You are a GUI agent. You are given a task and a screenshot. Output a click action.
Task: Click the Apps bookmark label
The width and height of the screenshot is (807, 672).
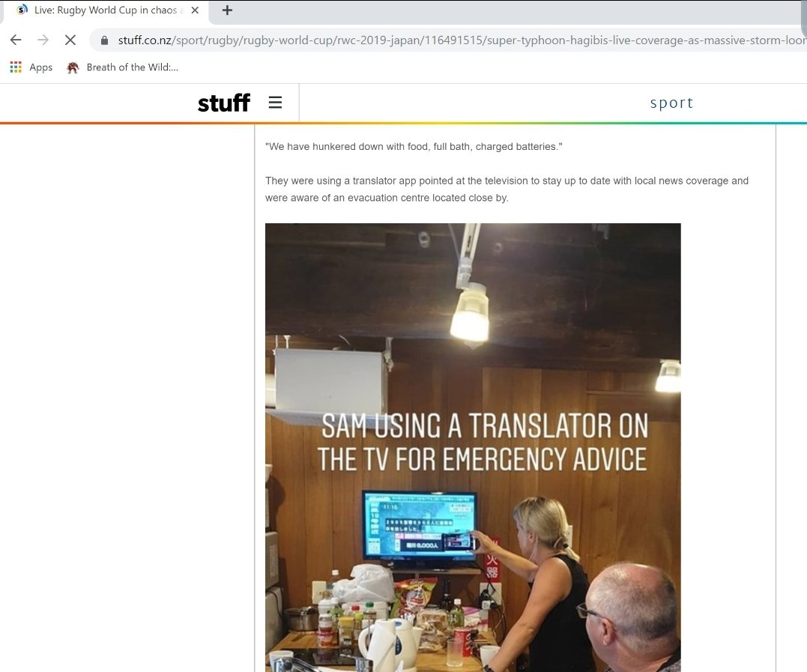point(40,67)
